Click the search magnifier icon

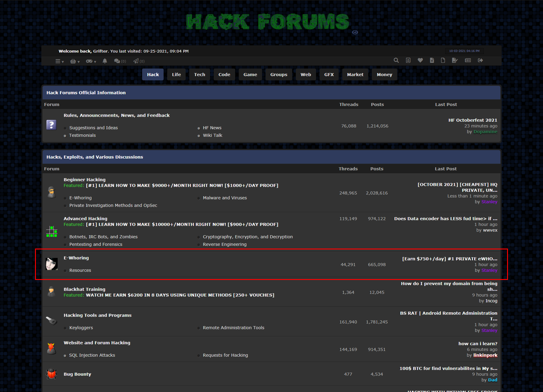click(x=396, y=60)
